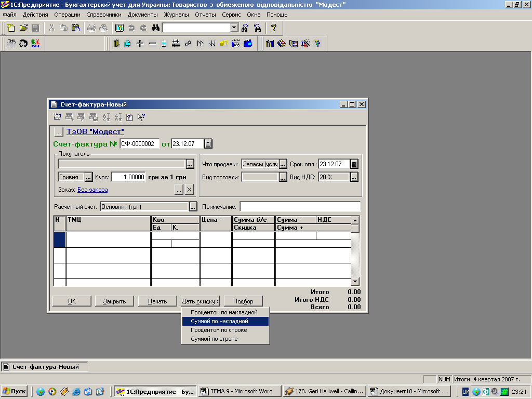Click the first icon in invoice window toolbar
Viewport: 532px width, 399px height.
[57, 117]
